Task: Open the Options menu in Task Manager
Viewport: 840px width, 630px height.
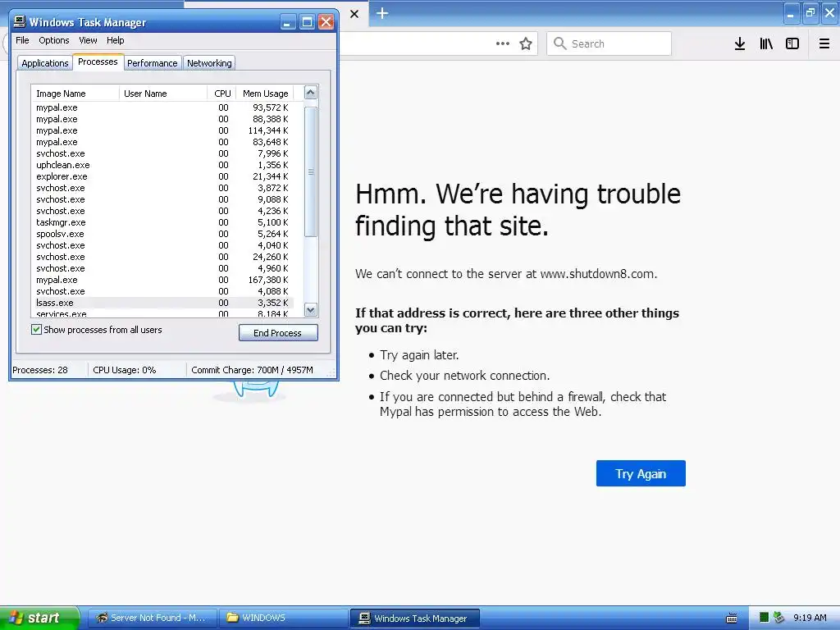Action: pyautogui.click(x=53, y=40)
